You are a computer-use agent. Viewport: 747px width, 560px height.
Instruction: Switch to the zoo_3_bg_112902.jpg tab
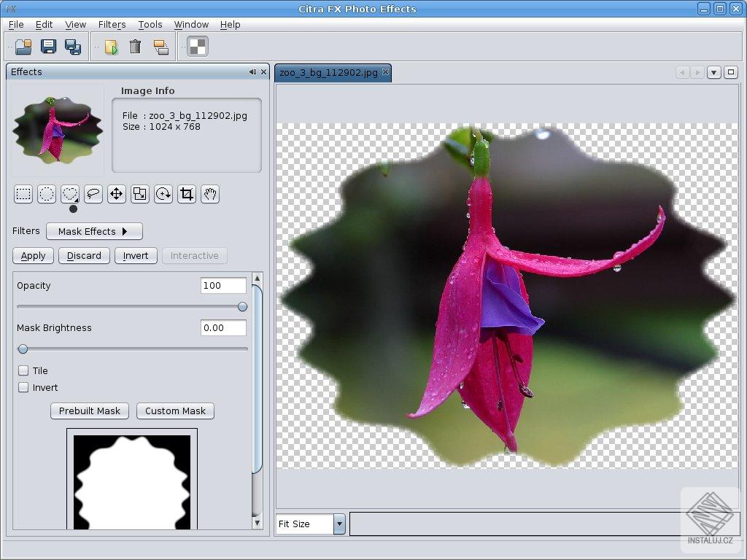click(328, 72)
